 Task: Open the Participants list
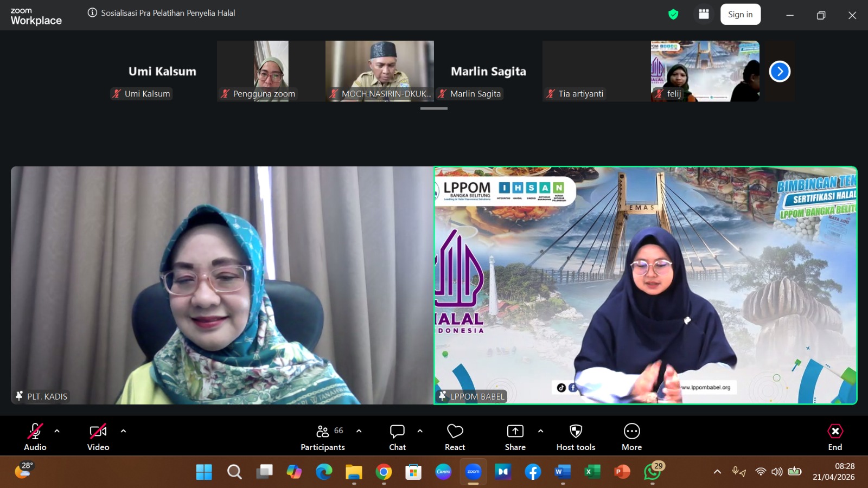point(323,436)
